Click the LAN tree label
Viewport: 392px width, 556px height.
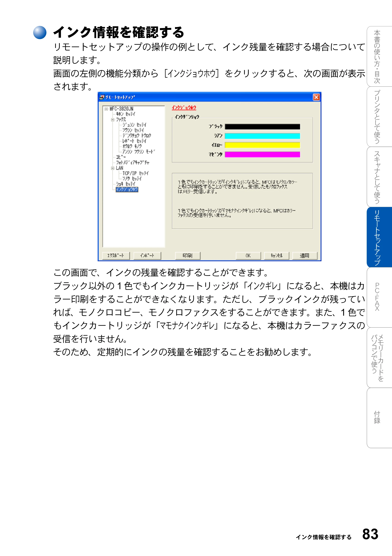coord(120,168)
